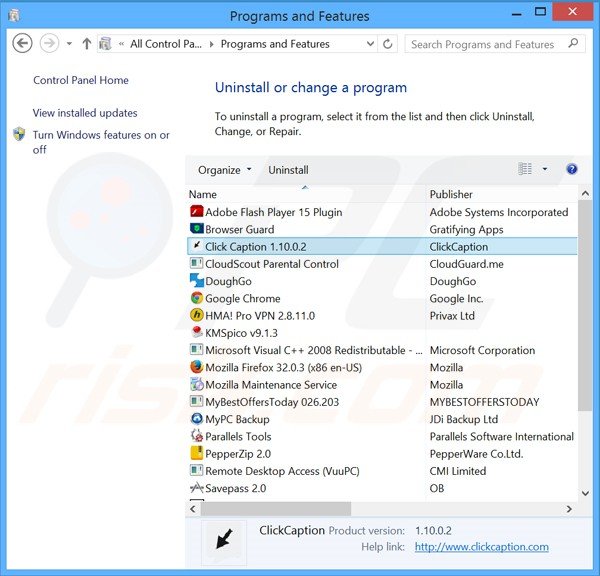Open View installed updates link

point(85,113)
